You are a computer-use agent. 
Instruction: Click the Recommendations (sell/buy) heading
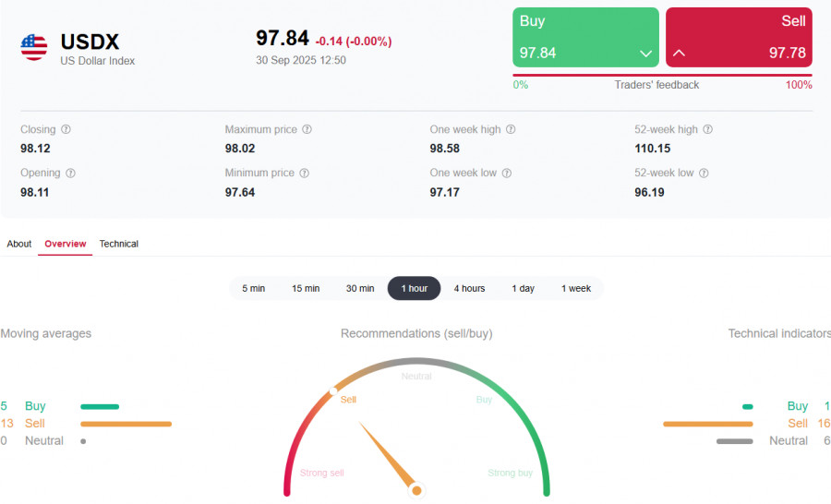pos(416,333)
